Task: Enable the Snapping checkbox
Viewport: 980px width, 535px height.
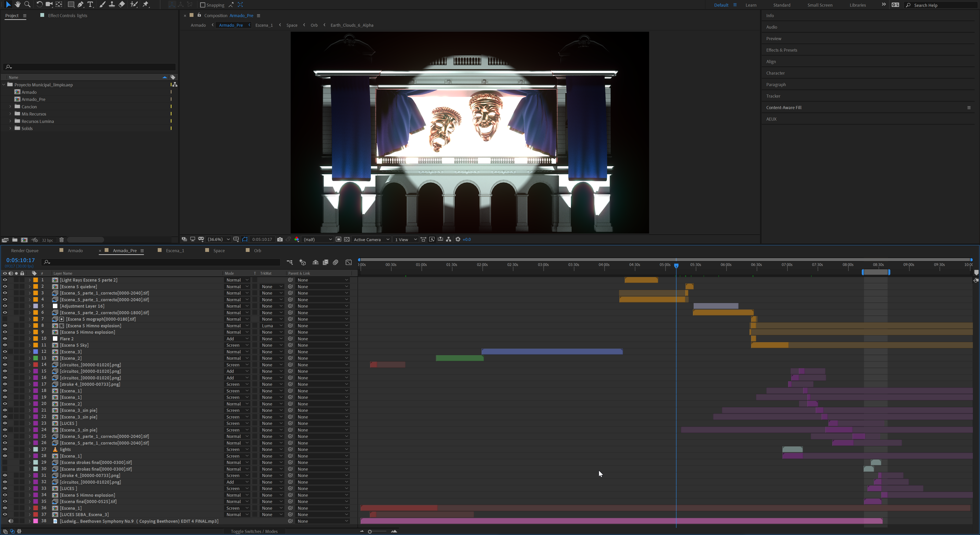Action: [x=203, y=5]
